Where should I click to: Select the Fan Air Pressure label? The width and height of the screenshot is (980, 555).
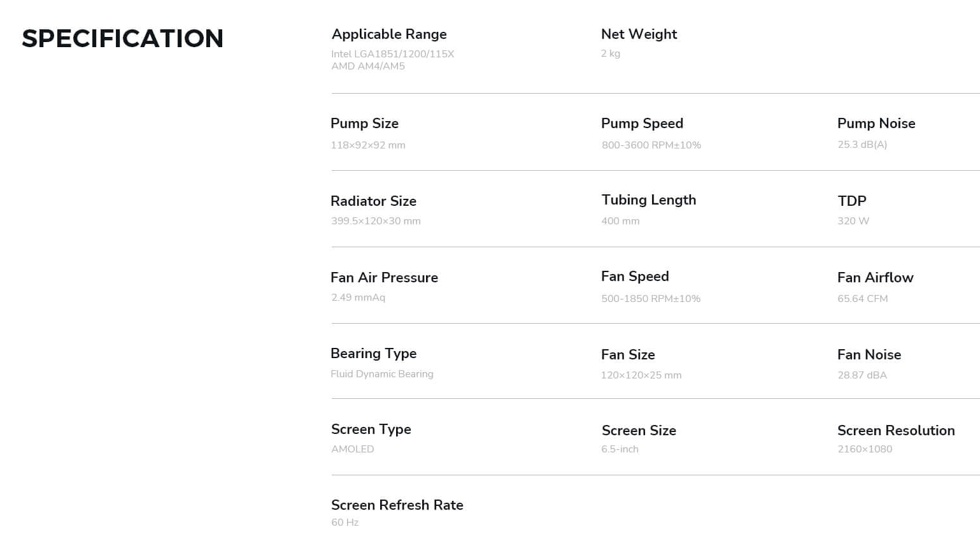coord(384,278)
